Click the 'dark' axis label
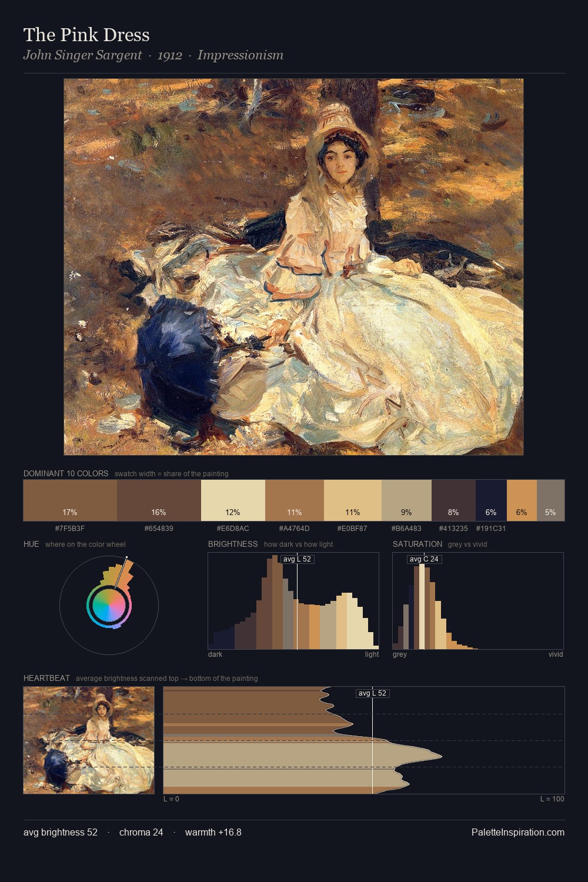This screenshot has height=882, width=588. (215, 654)
